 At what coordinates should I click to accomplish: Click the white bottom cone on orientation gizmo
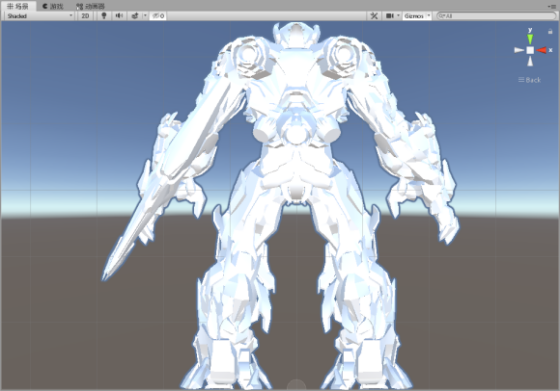coord(530,61)
